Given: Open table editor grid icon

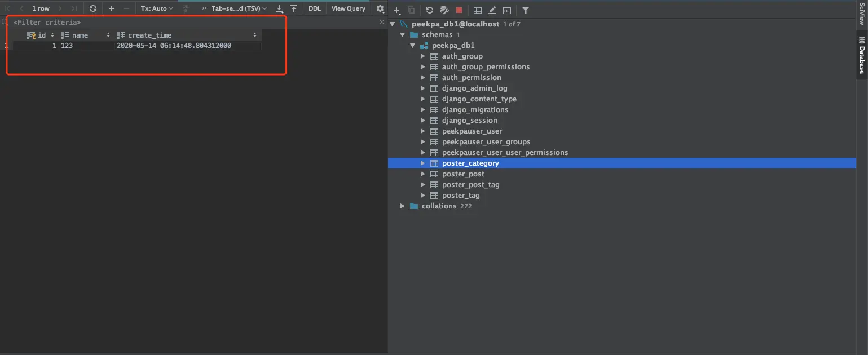Looking at the screenshot, I should [478, 10].
